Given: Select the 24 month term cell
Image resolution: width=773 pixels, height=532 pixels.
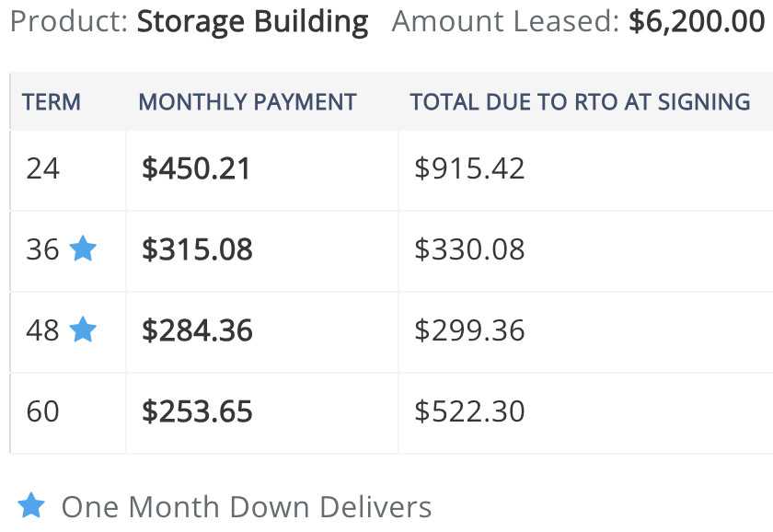Looking at the screenshot, I should (43, 168).
